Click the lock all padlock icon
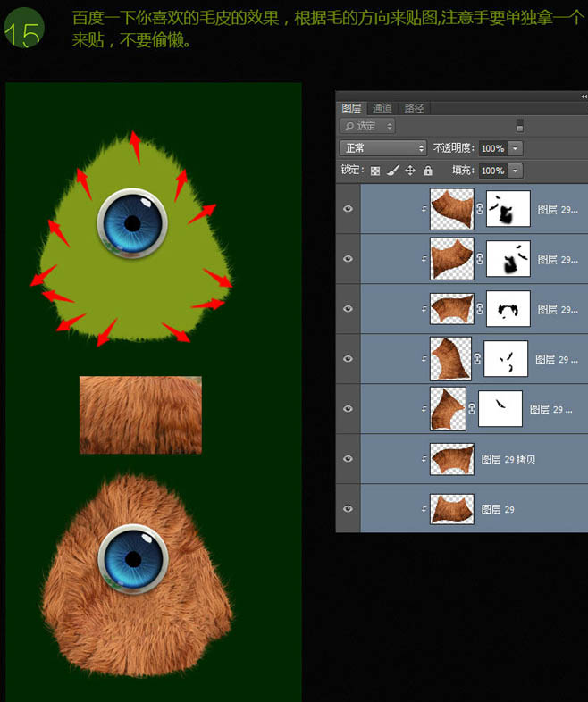Screen dimensions: 588x702 point(428,171)
